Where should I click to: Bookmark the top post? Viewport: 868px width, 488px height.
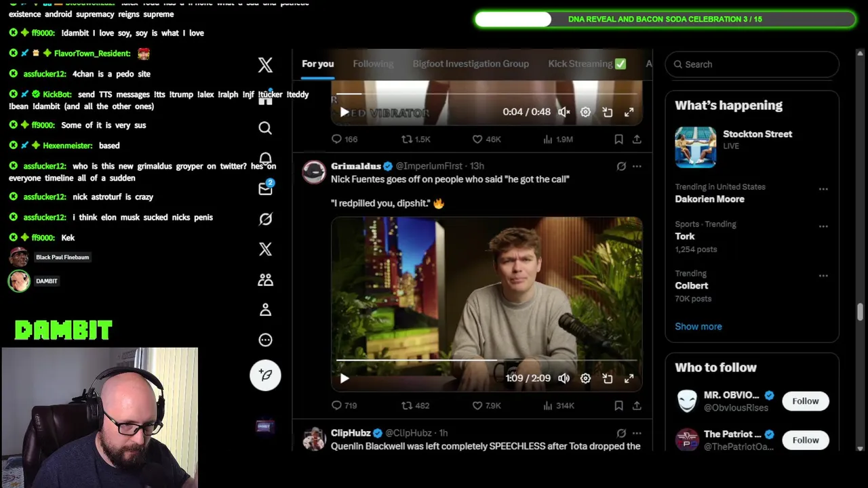tap(618, 139)
